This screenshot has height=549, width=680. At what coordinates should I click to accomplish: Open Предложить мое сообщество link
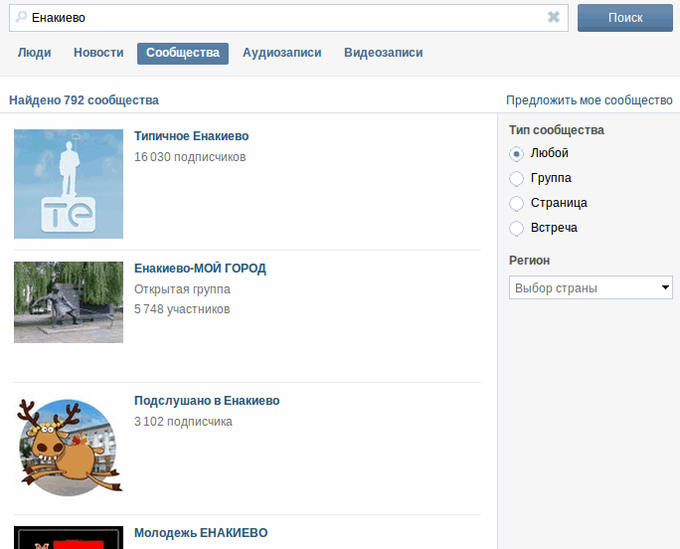589,100
